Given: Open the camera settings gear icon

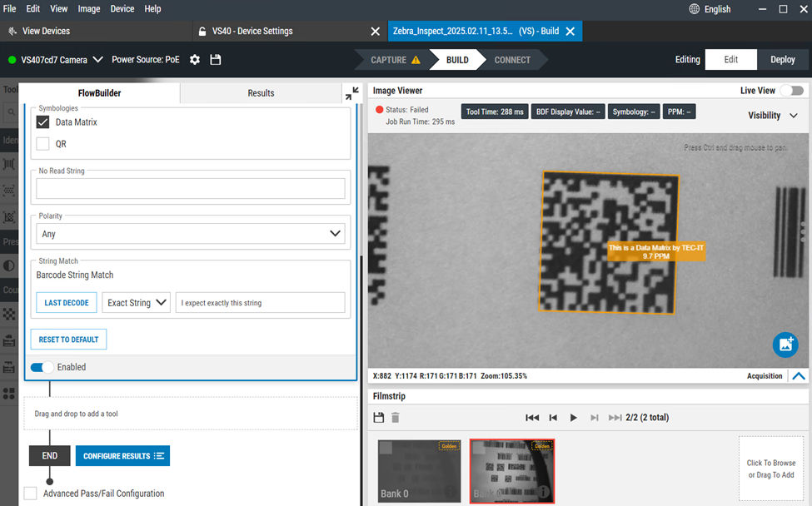Looking at the screenshot, I should [195, 59].
